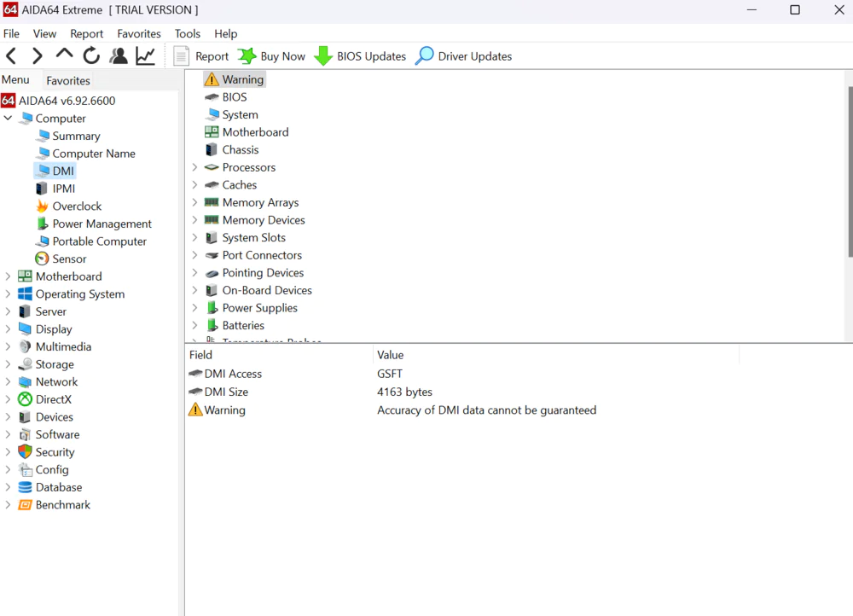The width and height of the screenshot is (853, 616).
Task: Open the View menu
Action: [x=44, y=34]
